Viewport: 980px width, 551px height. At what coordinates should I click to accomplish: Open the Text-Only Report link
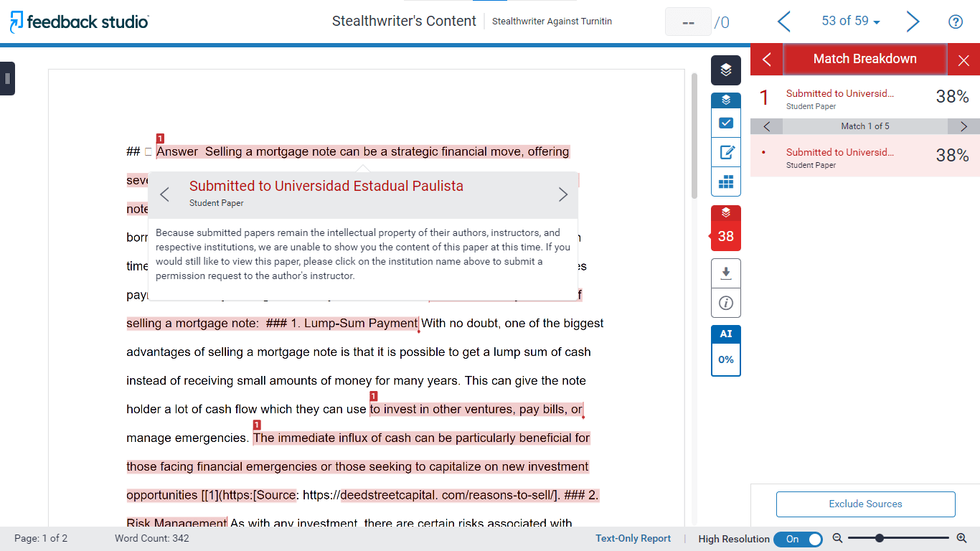pos(633,539)
